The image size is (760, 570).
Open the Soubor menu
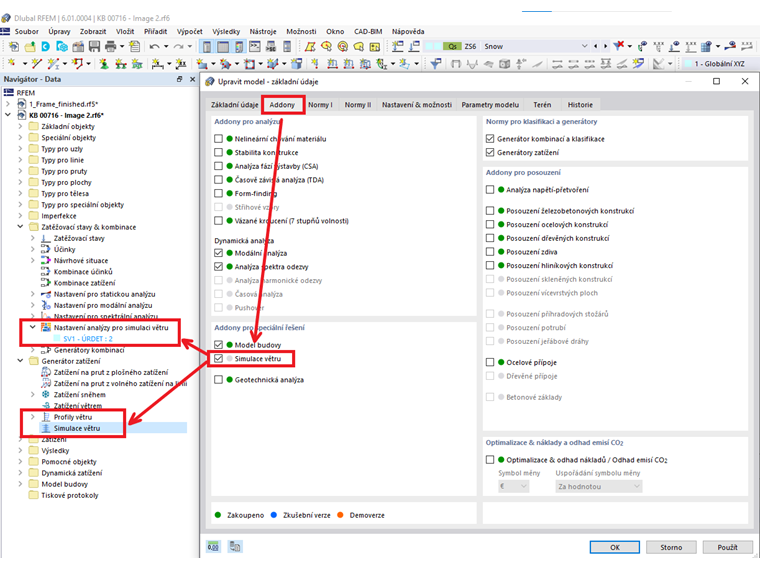click(27, 31)
